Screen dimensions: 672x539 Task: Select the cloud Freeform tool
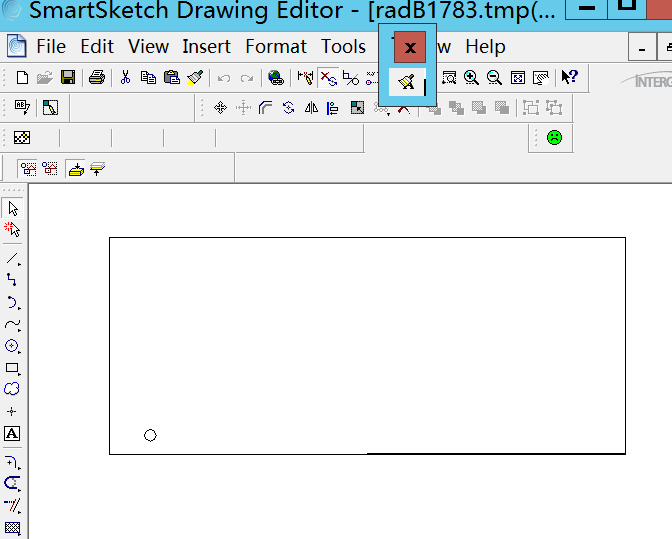(x=12, y=389)
